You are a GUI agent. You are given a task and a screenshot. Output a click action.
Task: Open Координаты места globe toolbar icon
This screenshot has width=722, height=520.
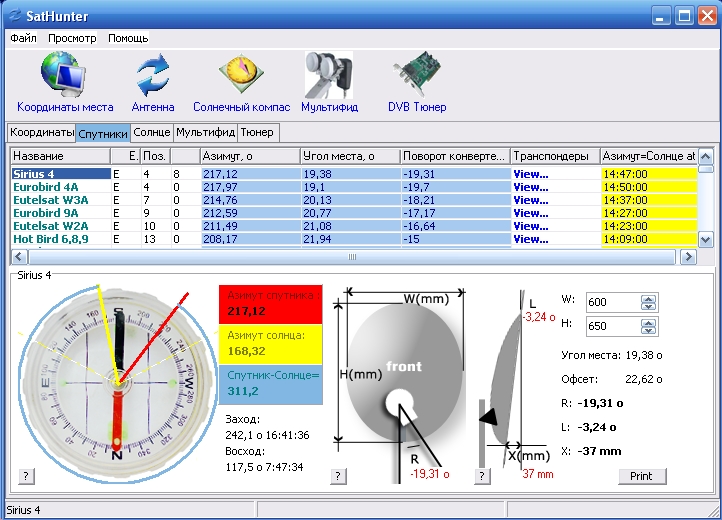point(64,75)
